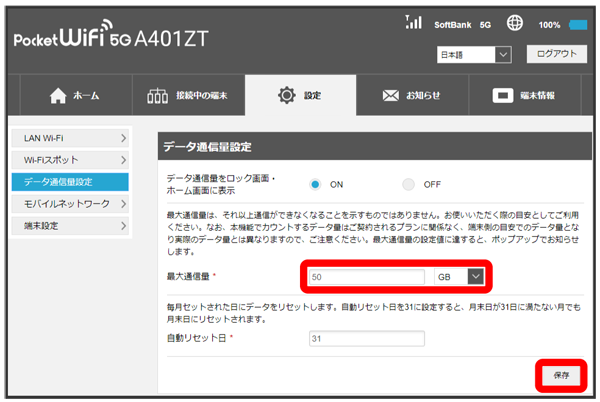Open the GB unit dropdown

[x=476, y=275]
